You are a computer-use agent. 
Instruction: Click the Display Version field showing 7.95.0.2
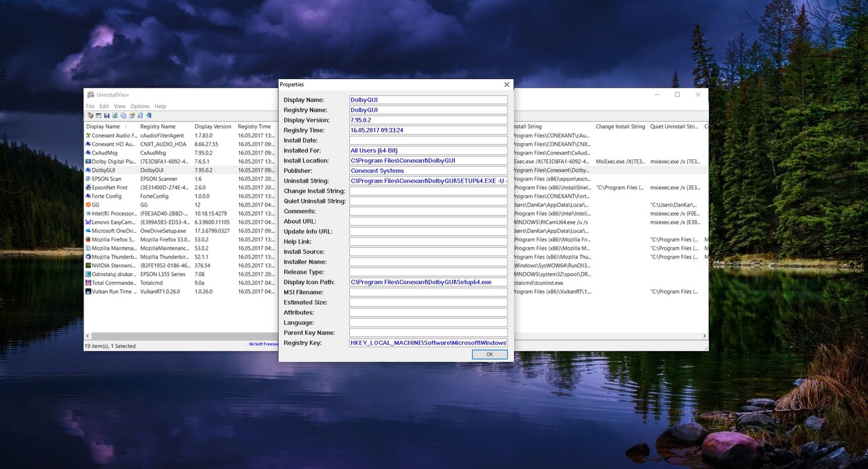click(x=428, y=120)
